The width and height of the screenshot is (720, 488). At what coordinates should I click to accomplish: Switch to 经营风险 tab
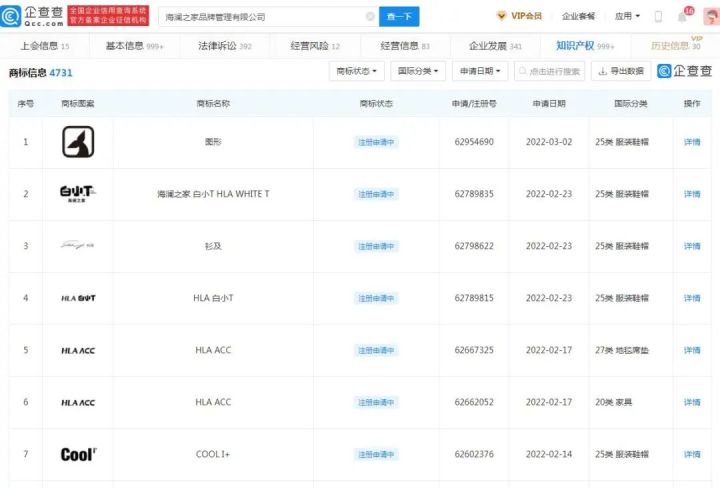point(315,46)
